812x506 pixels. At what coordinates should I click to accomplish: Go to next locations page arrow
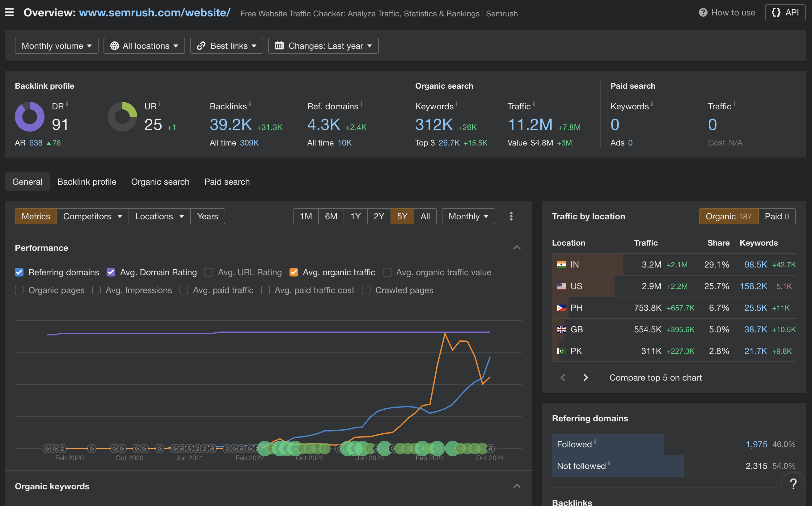pos(586,377)
